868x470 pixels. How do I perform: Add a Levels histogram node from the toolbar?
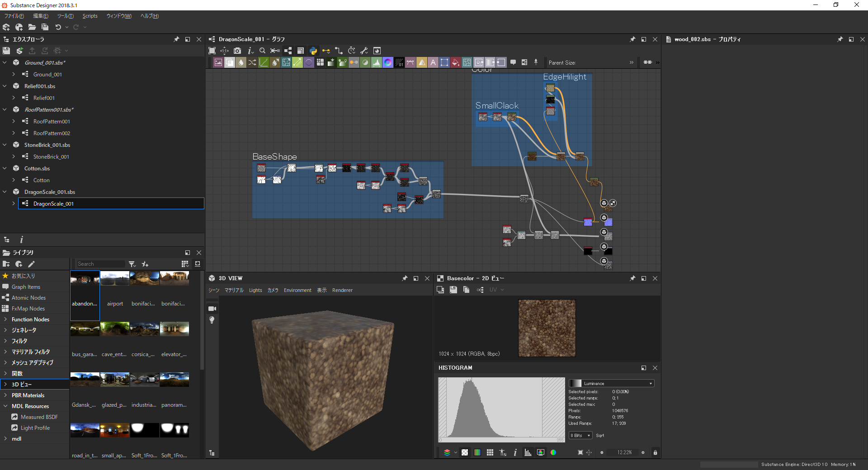pyautogui.click(x=377, y=62)
